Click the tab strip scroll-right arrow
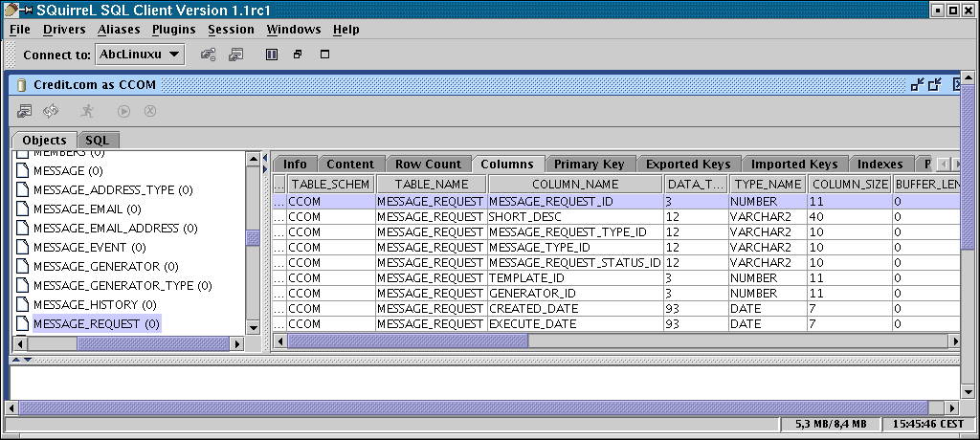Screen dimensions: 980x440 [956, 165]
